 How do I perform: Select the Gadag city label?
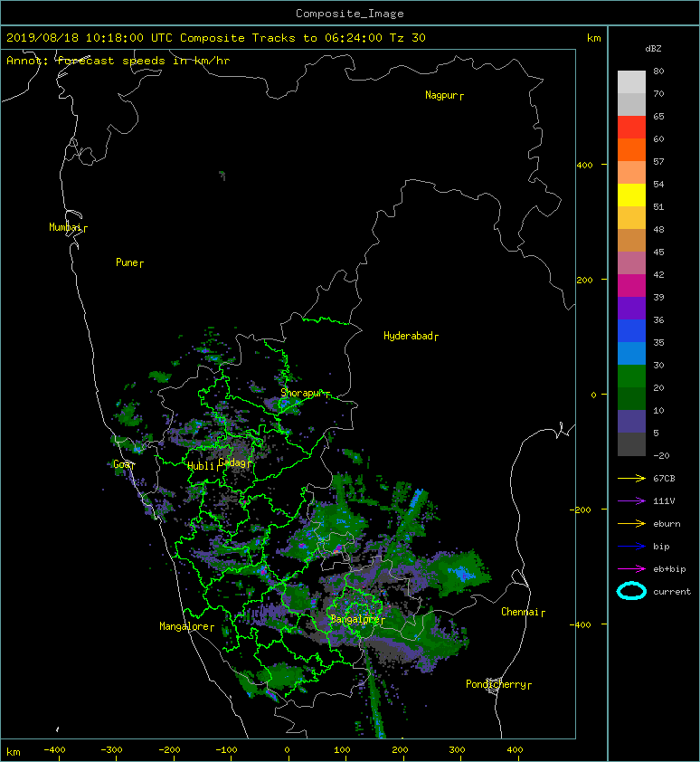232,462
